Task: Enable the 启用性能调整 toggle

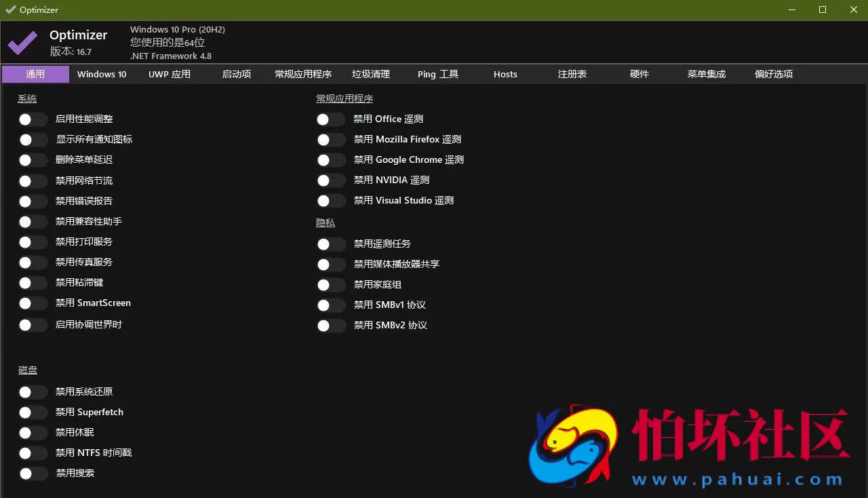Action: coord(32,119)
